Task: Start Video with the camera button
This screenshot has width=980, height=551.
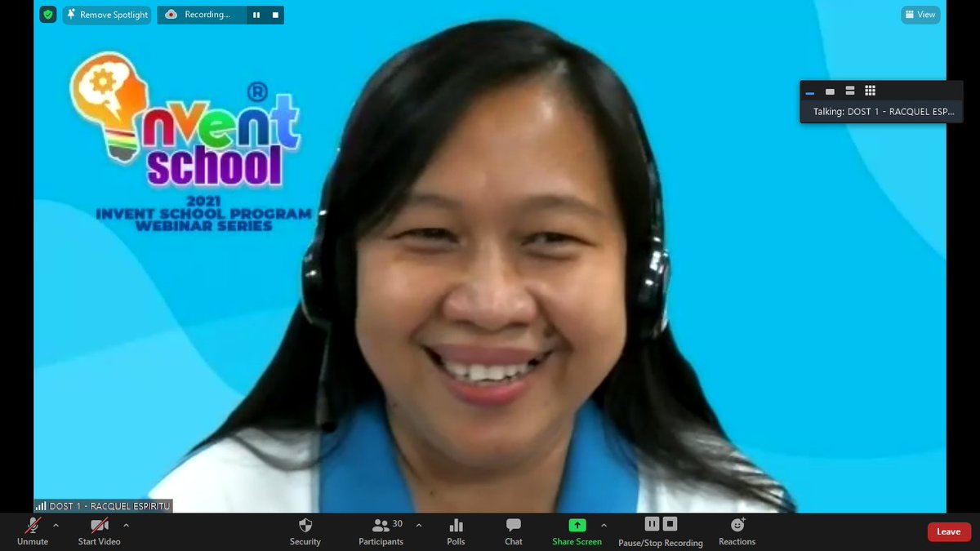Action: [x=99, y=531]
